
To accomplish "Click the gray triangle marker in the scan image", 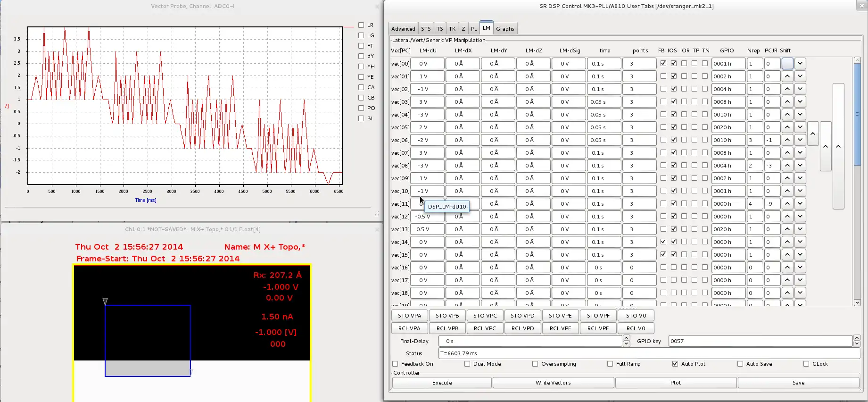I will [105, 301].
